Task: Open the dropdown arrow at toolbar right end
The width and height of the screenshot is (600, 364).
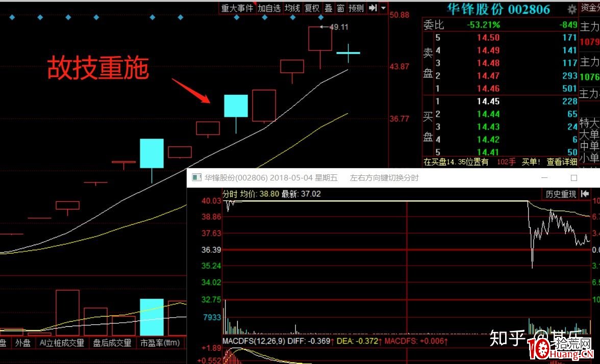Action: (x=383, y=8)
